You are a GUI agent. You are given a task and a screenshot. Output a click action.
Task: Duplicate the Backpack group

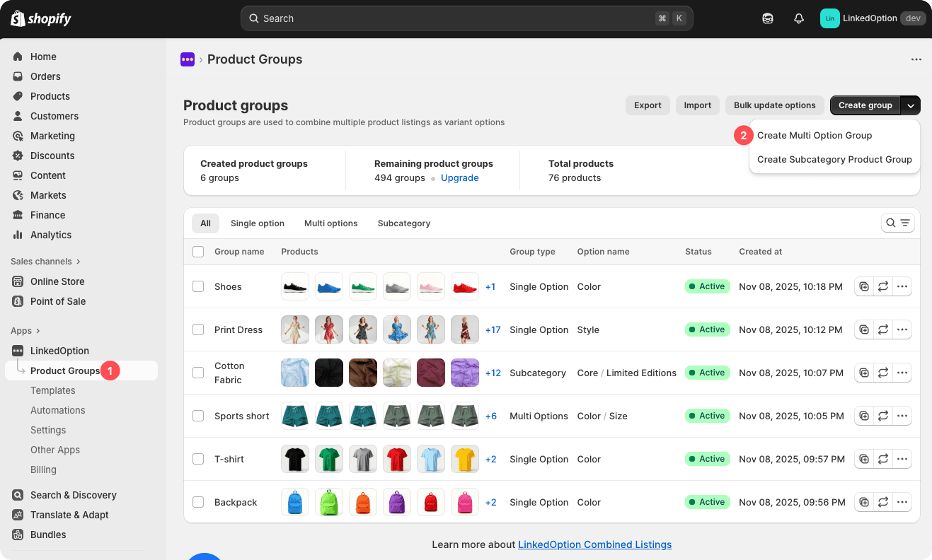point(864,502)
